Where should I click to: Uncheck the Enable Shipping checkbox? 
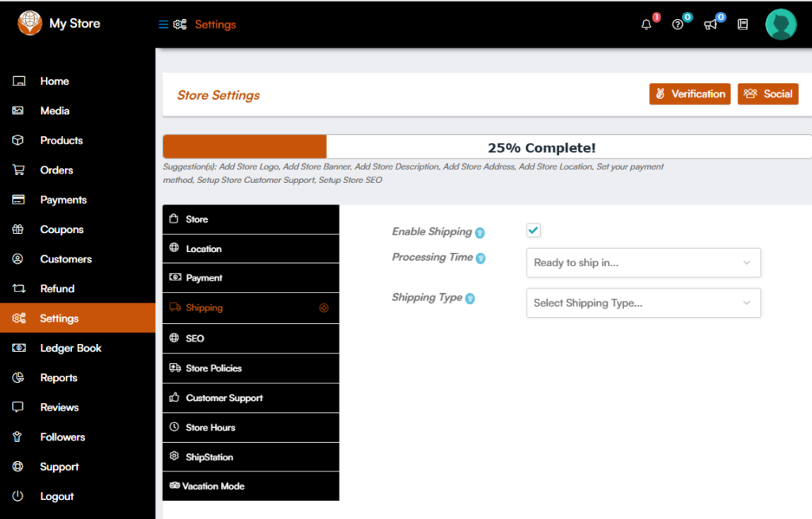534,231
